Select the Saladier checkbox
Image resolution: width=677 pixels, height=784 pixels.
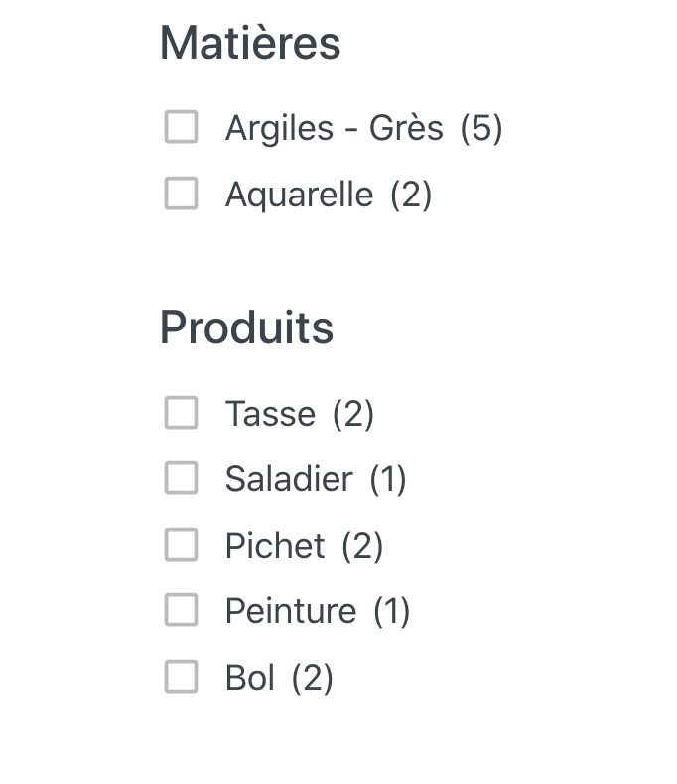pos(181,478)
